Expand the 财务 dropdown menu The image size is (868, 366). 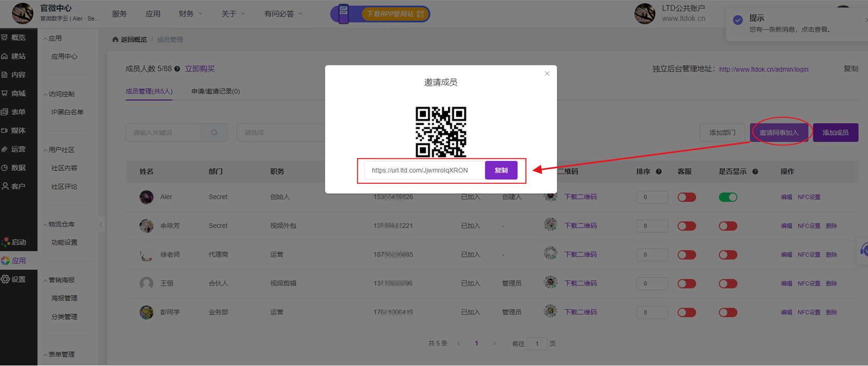[190, 14]
